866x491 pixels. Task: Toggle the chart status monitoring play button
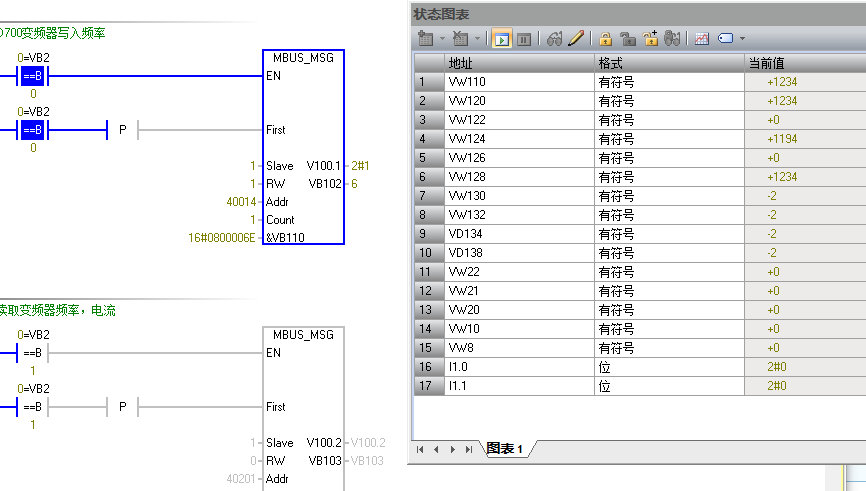point(502,39)
